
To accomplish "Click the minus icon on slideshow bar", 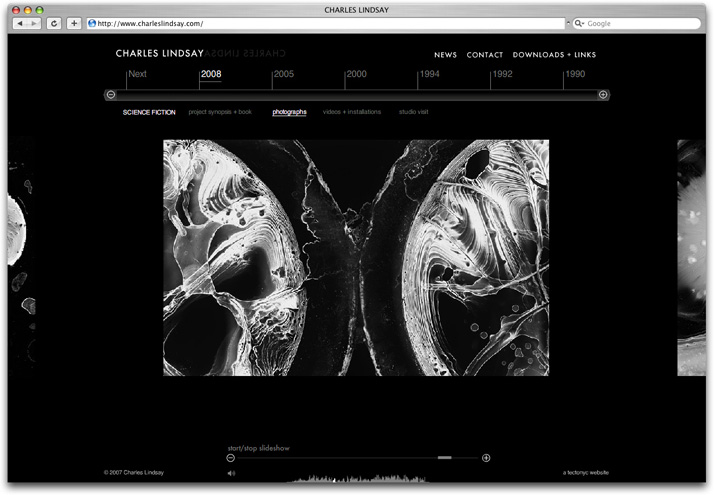I will (231, 458).
